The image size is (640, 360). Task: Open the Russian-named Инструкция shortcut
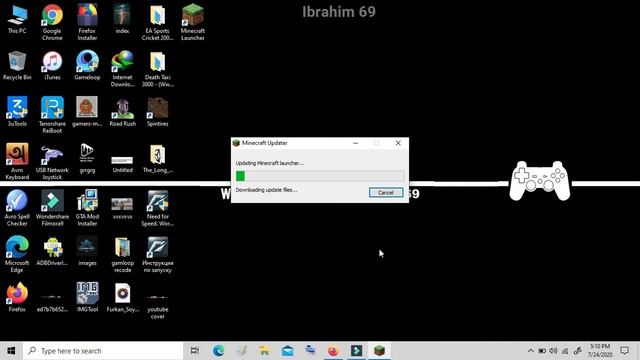tap(158, 255)
